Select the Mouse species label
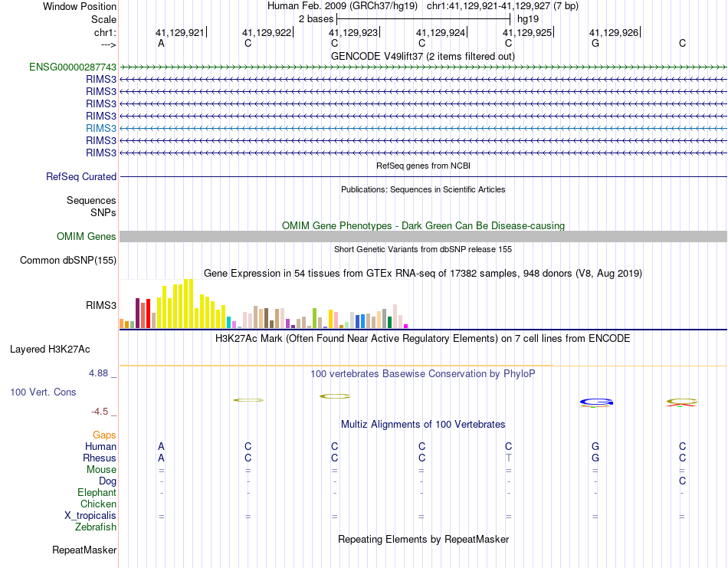Viewport: 728px width, 568px height. pos(101,470)
